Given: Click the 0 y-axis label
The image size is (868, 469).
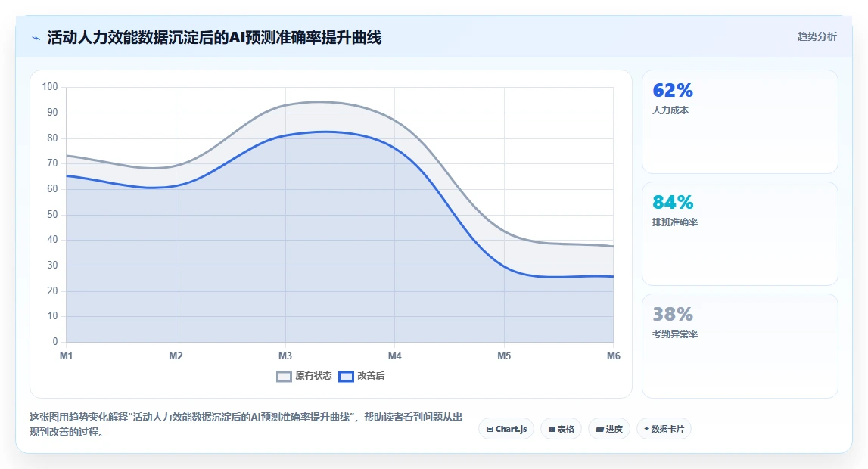Looking at the screenshot, I should coord(54,341).
